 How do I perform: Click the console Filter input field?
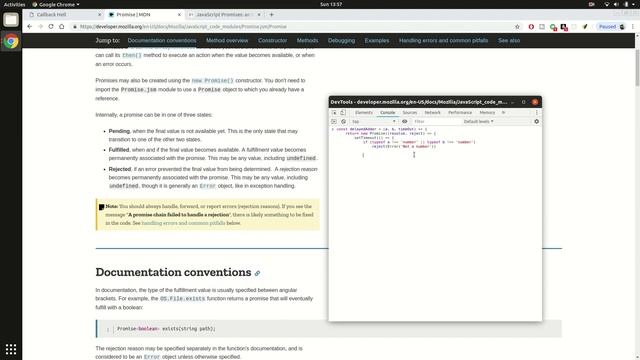click(x=435, y=122)
